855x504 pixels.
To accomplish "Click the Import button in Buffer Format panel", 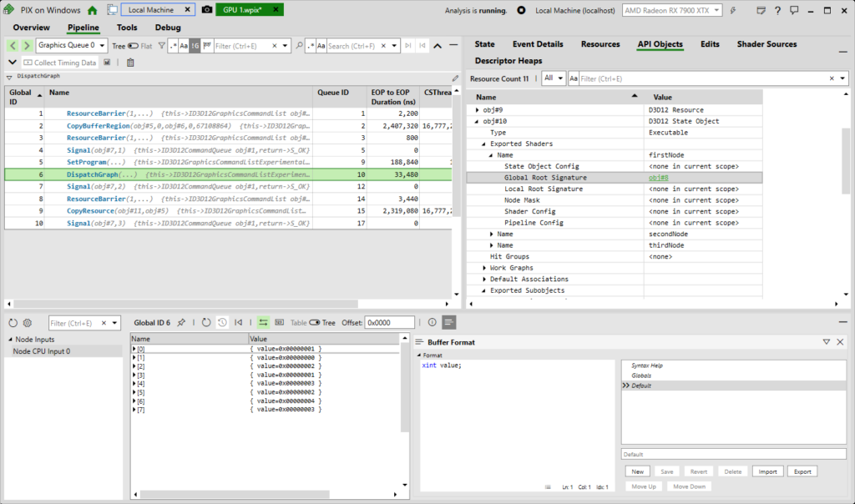I will (767, 471).
